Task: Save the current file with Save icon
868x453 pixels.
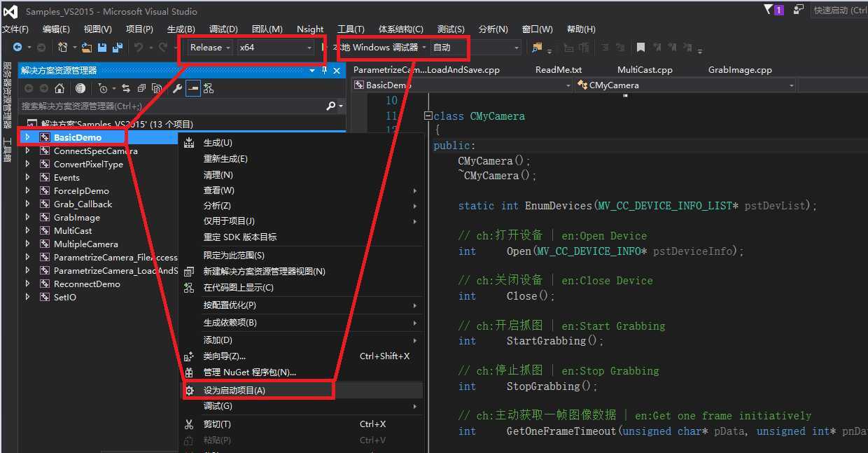Action: pos(102,48)
